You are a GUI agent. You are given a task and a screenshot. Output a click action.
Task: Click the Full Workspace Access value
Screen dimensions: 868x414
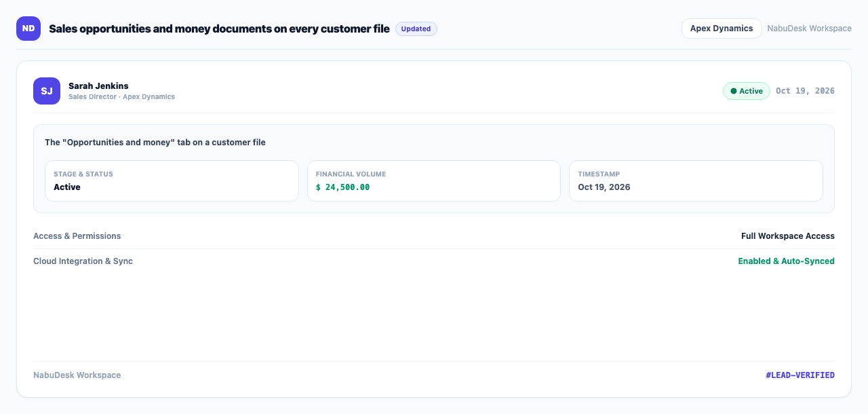(x=788, y=236)
